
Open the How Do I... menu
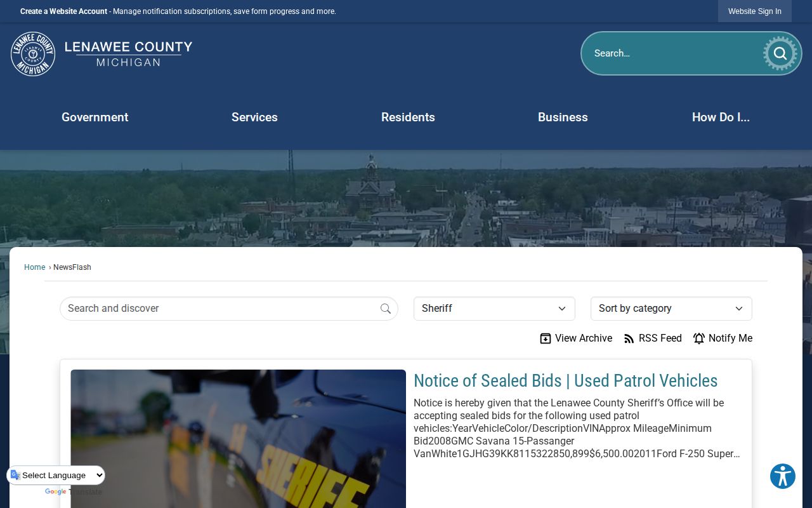pos(721,117)
